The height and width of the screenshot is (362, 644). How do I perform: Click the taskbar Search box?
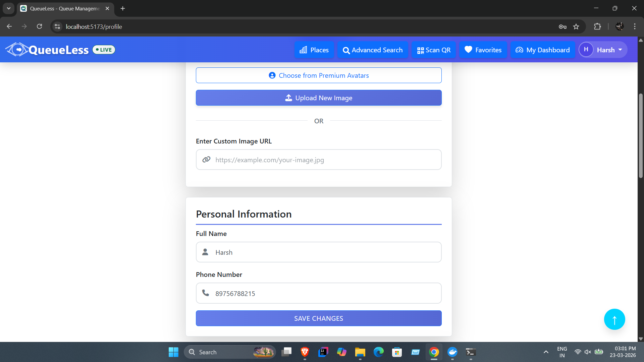[x=230, y=352]
